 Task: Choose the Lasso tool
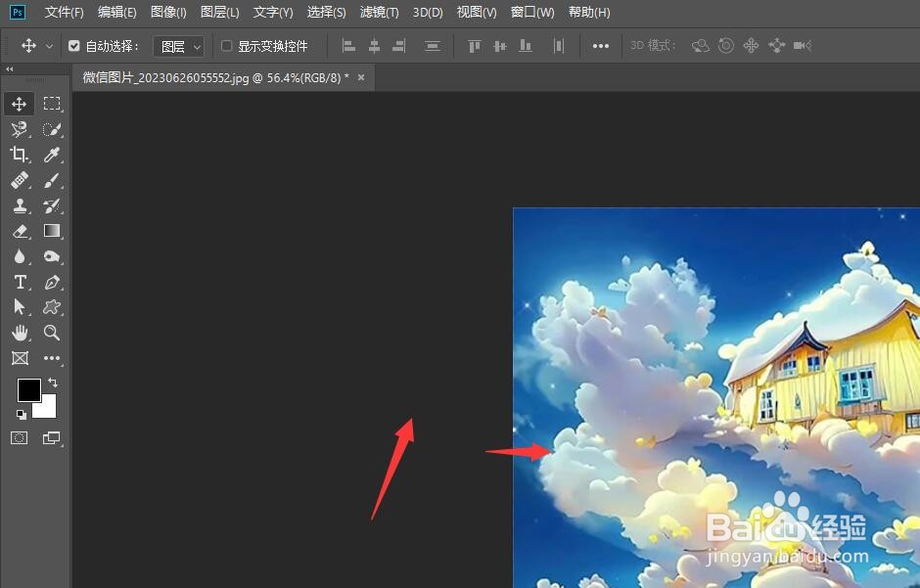click(19, 129)
